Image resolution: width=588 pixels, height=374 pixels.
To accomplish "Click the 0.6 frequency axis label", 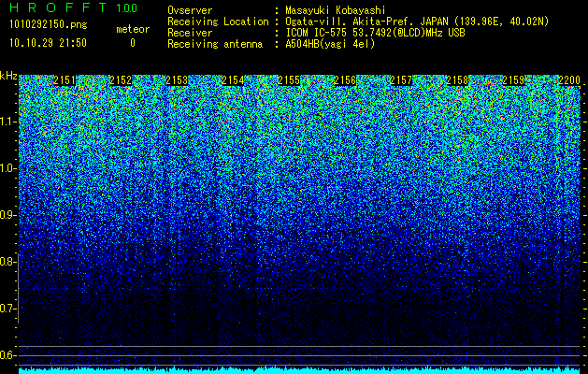I will coord(7,355).
